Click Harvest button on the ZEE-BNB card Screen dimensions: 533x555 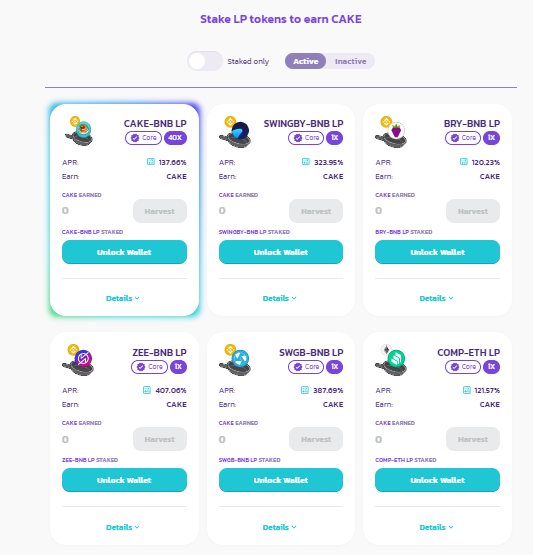coord(160,439)
